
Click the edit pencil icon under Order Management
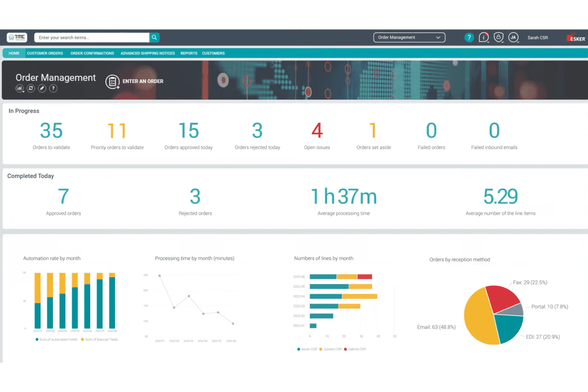[42, 88]
